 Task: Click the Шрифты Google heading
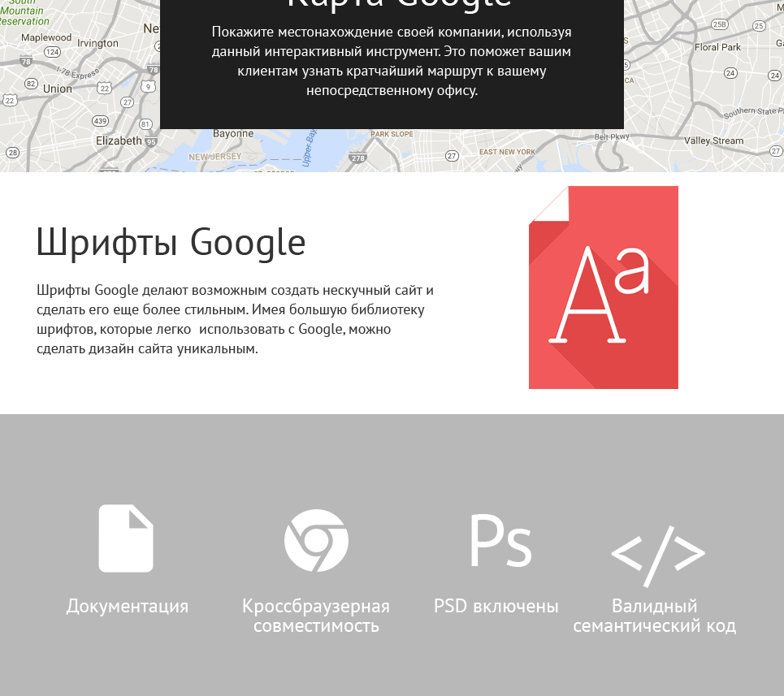(171, 243)
